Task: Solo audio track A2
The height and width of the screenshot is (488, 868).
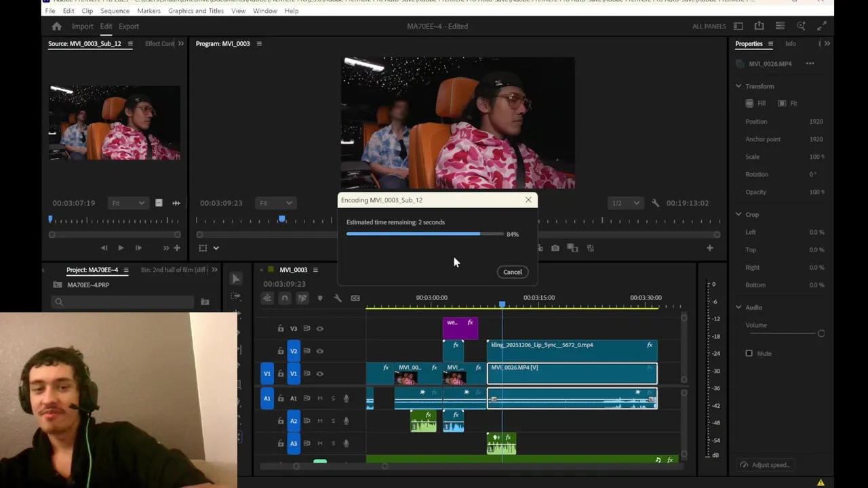Action: 333,421
